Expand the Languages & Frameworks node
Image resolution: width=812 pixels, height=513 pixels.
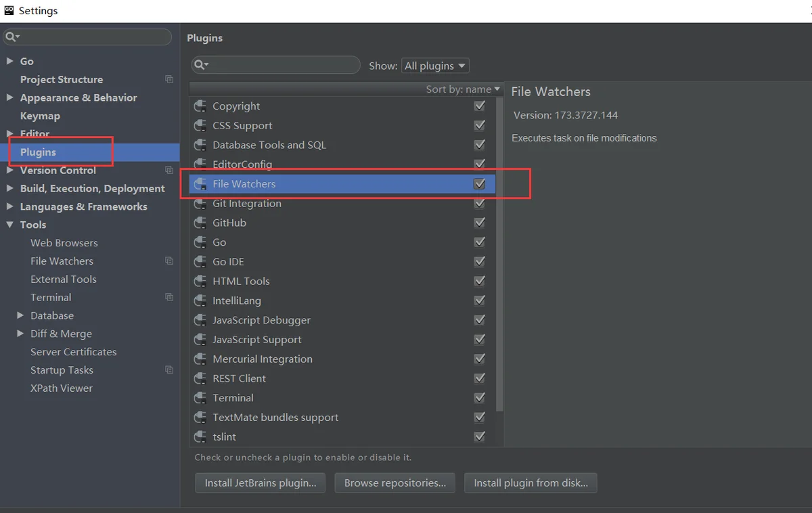pos(9,206)
